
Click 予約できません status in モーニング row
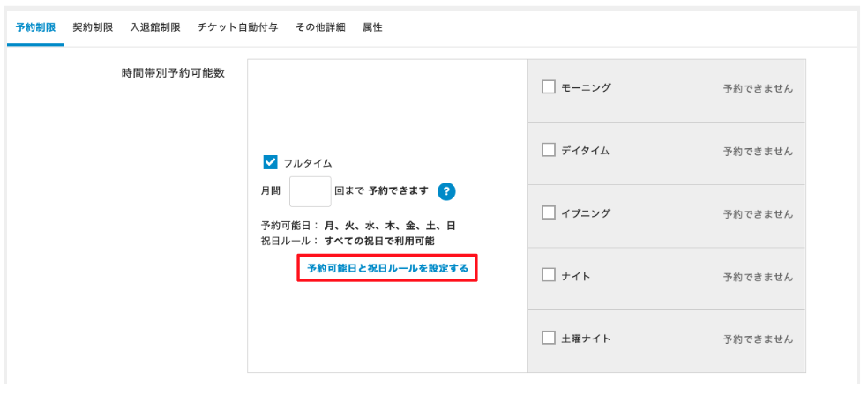(758, 88)
